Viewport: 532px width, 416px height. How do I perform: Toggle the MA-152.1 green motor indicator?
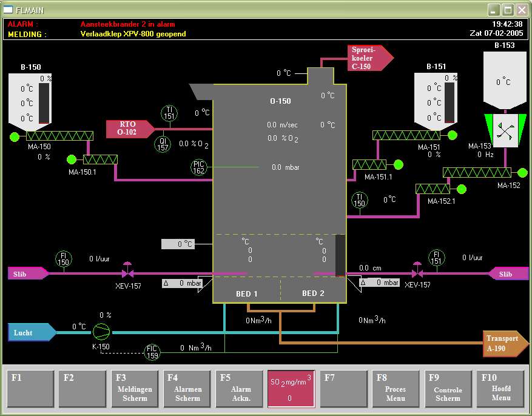[x=462, y=189]
